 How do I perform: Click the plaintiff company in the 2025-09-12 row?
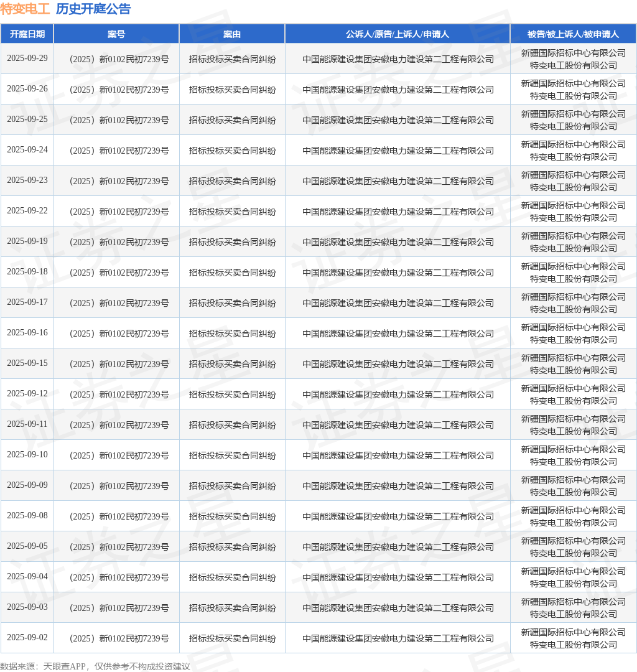tap(398, 394)
